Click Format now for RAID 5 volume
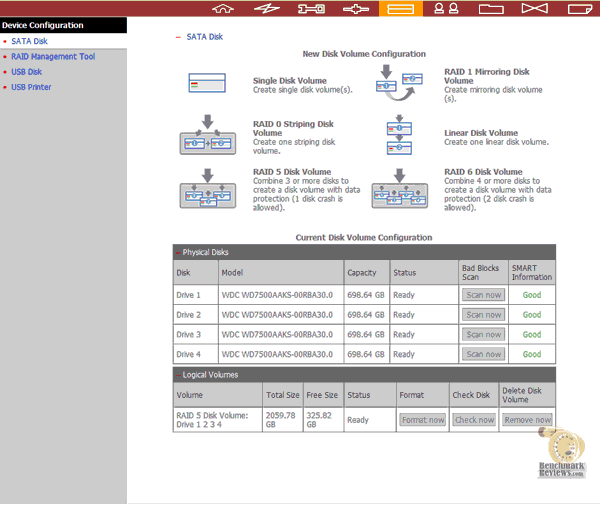 point(423,420)
